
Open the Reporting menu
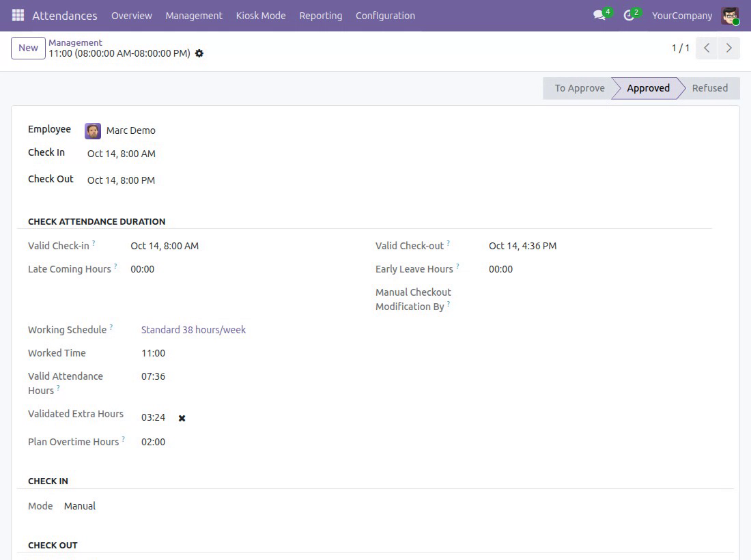pos(321,15)
